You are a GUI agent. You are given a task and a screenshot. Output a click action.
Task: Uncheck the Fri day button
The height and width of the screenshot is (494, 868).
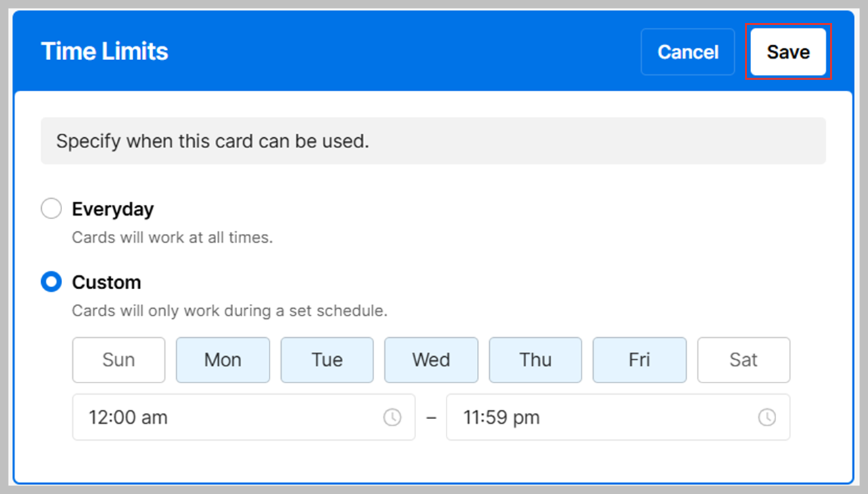pos(639,360)
